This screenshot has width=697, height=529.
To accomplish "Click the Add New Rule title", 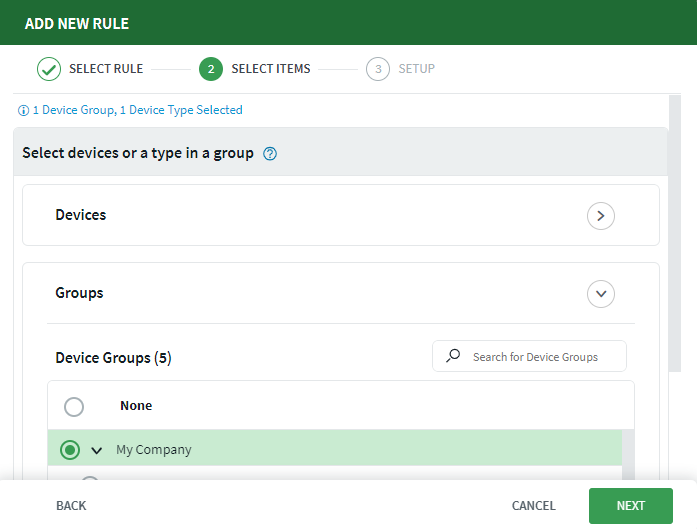I will [x=77, y=24].
